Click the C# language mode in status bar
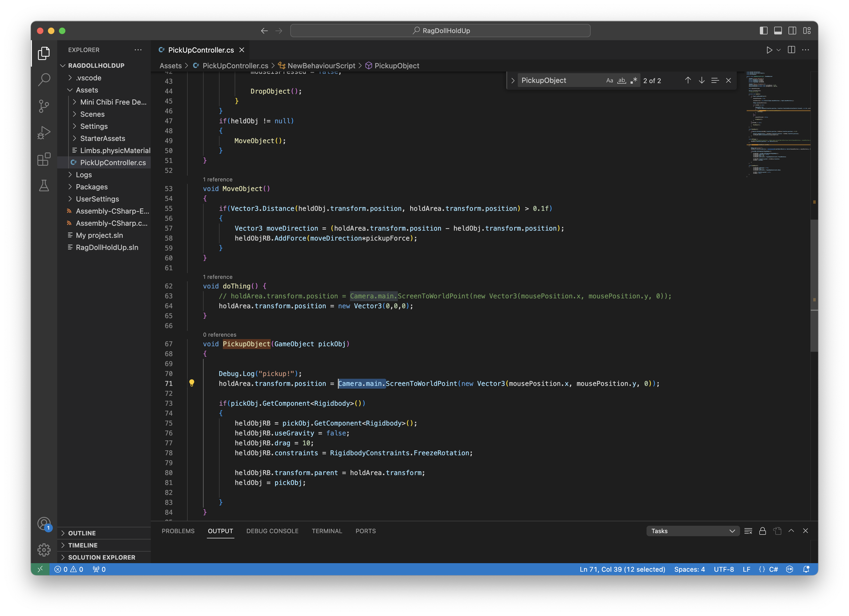849x616 pixels. [773, 569]
